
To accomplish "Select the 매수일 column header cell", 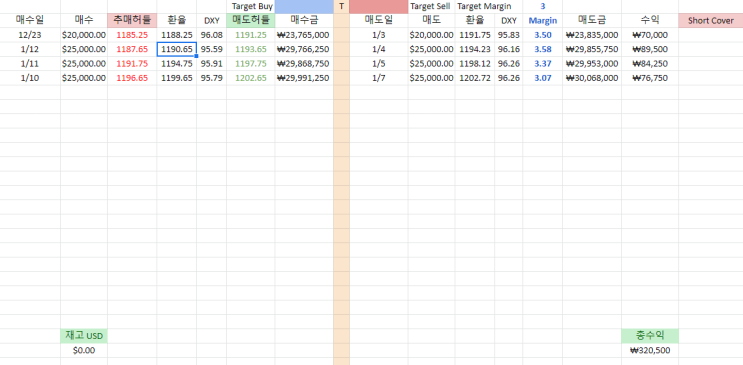I will (30, 20).
